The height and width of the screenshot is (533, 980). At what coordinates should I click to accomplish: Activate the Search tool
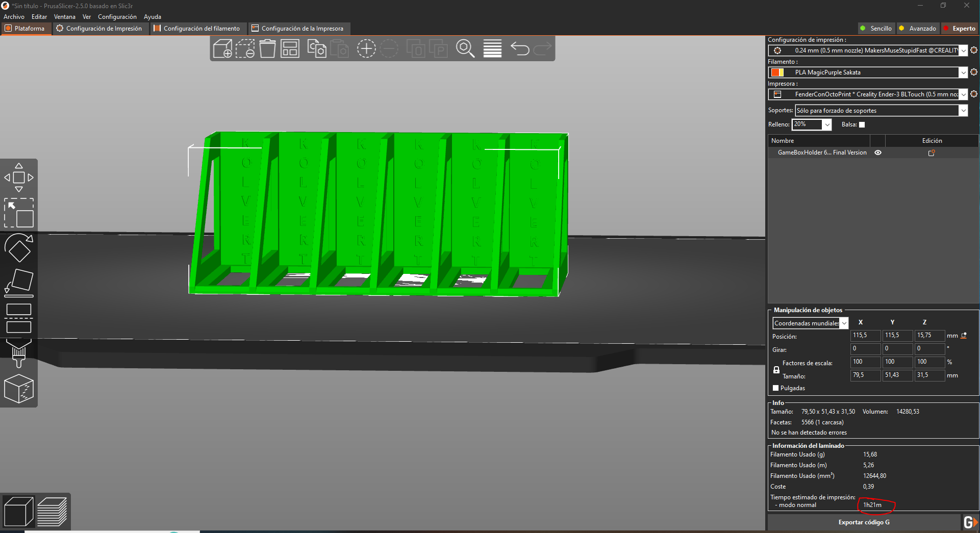pos(465,48)
